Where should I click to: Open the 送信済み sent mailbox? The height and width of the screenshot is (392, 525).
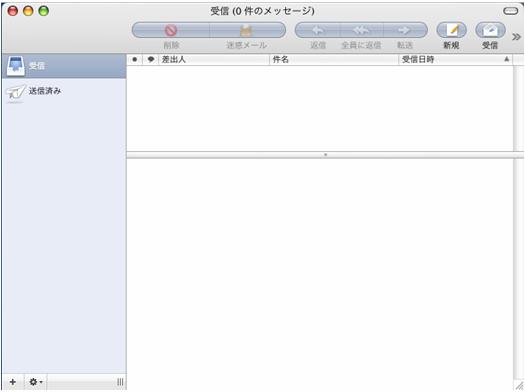pyautogui.click(x=64, y=91)
